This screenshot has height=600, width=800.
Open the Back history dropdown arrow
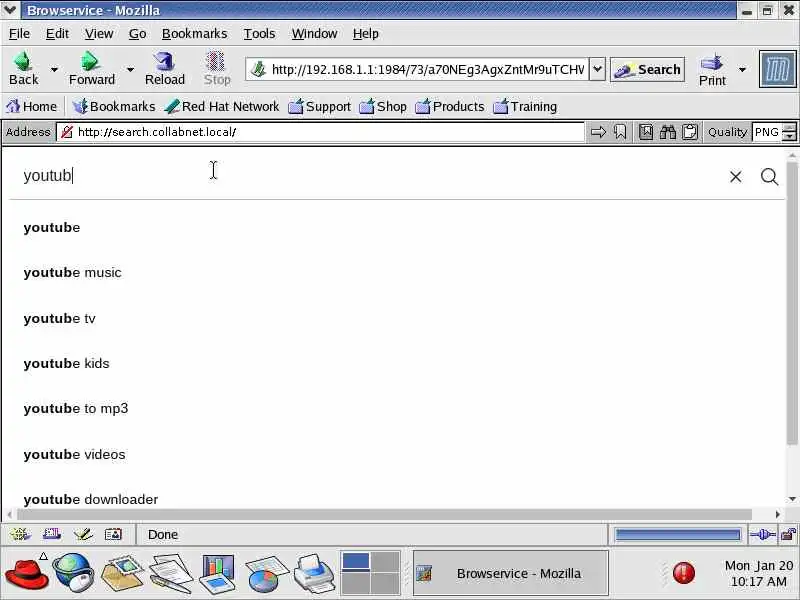click(54, 69)
